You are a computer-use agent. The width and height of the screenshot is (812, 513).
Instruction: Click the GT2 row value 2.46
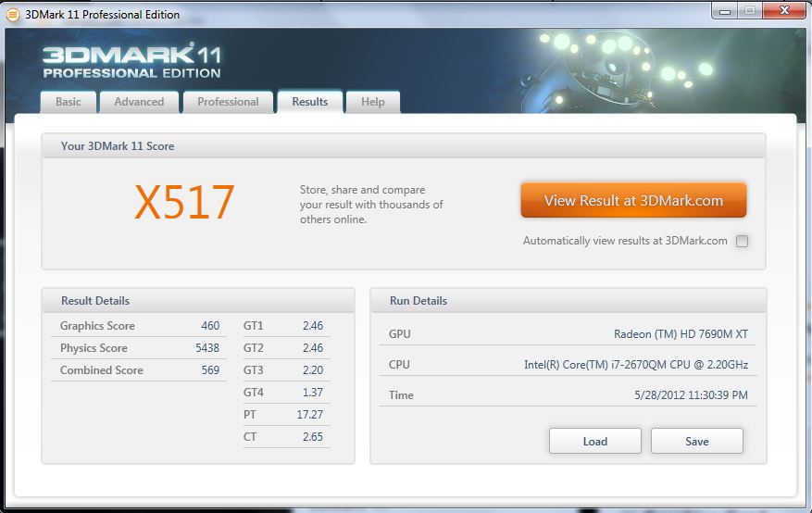pyautogui.click(x=313, y=348)
